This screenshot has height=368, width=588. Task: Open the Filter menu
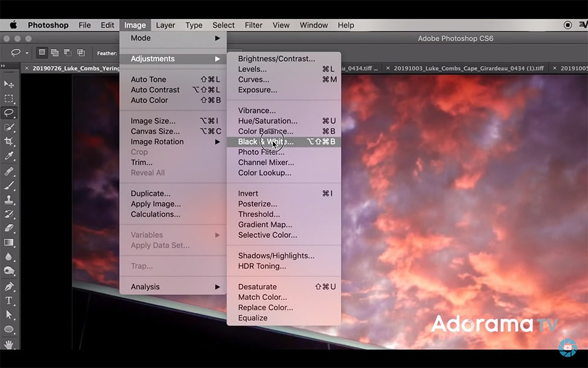(253, 25)
